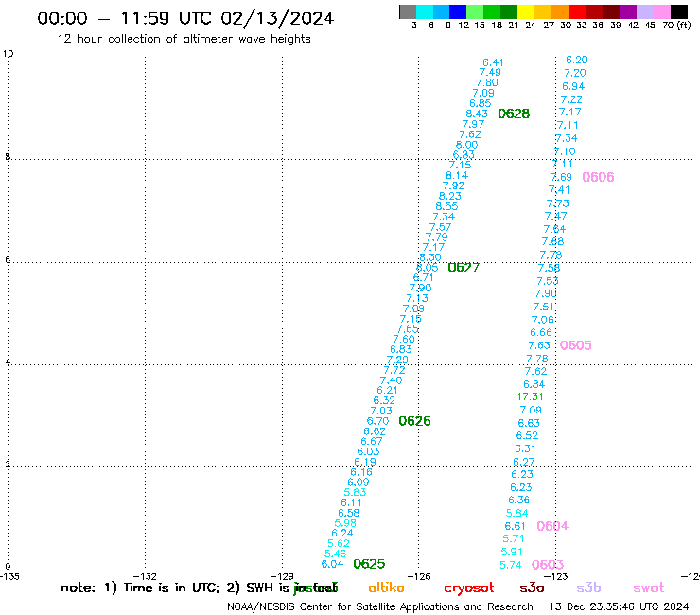Click the wave height reading 8.23
700x615 pixels.
point(450,196)
